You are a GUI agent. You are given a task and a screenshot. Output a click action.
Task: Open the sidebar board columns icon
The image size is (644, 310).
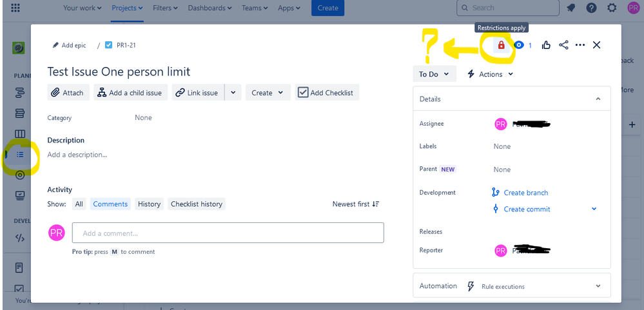(20, 134)
